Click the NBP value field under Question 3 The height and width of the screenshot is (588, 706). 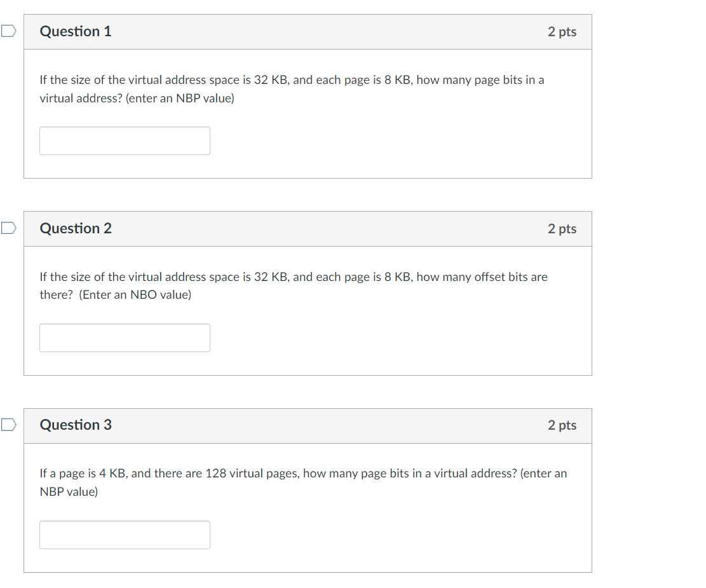[x=125, y=535]
